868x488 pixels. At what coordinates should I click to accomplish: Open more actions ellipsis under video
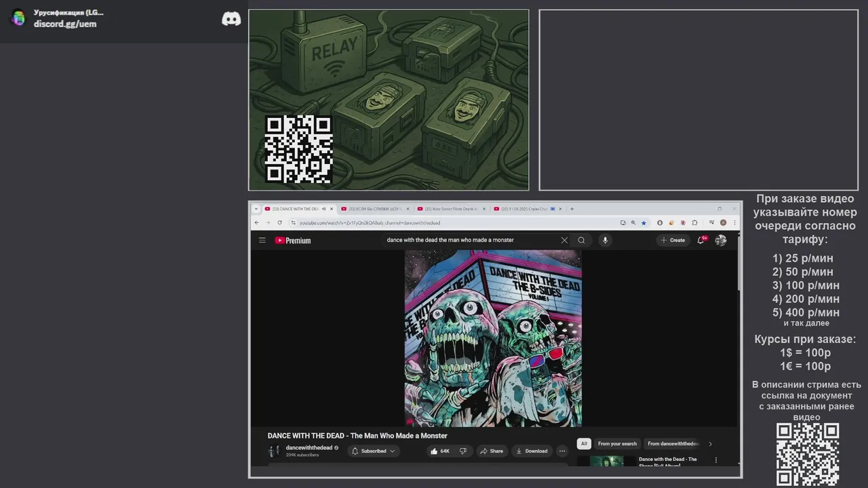(x=562, y=451)
